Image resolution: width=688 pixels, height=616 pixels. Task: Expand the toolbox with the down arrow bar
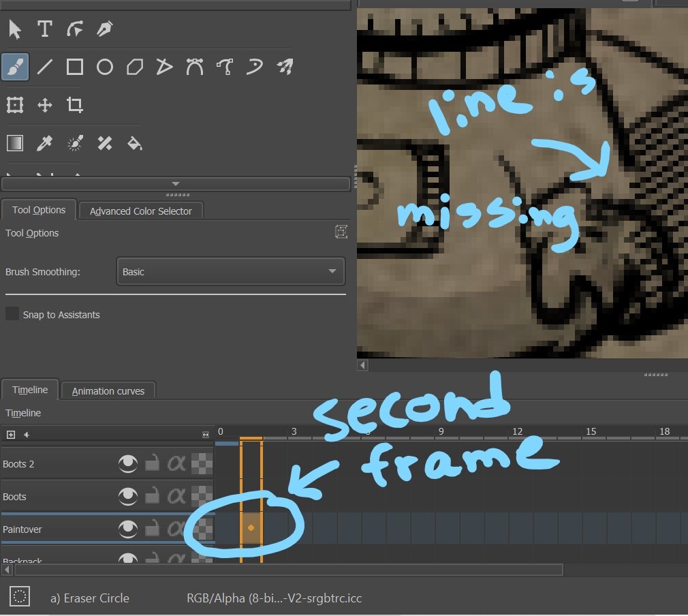pos(176,183)
